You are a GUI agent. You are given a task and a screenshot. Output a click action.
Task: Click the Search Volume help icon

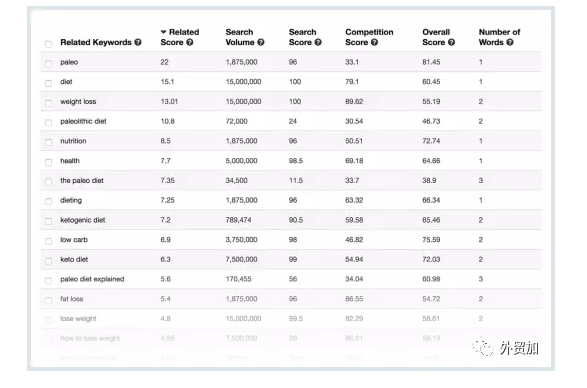261,42
